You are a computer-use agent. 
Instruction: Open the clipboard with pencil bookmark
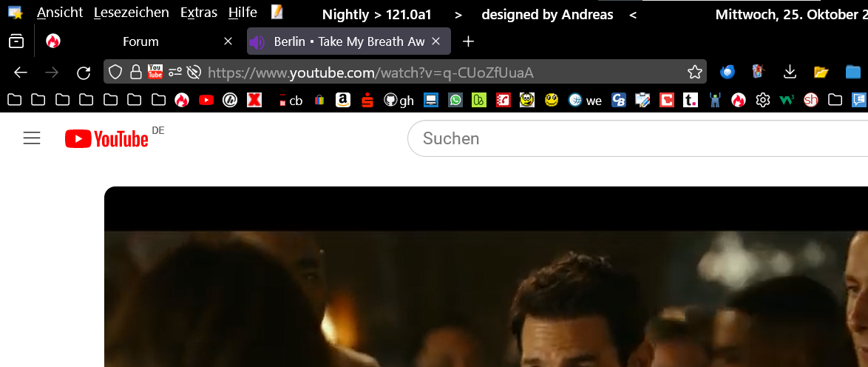(642, 100)
